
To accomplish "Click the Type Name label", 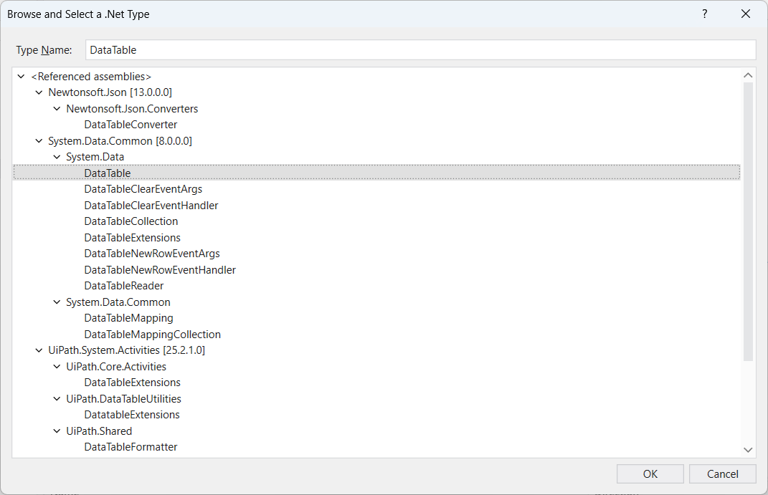I will point(44,50).
